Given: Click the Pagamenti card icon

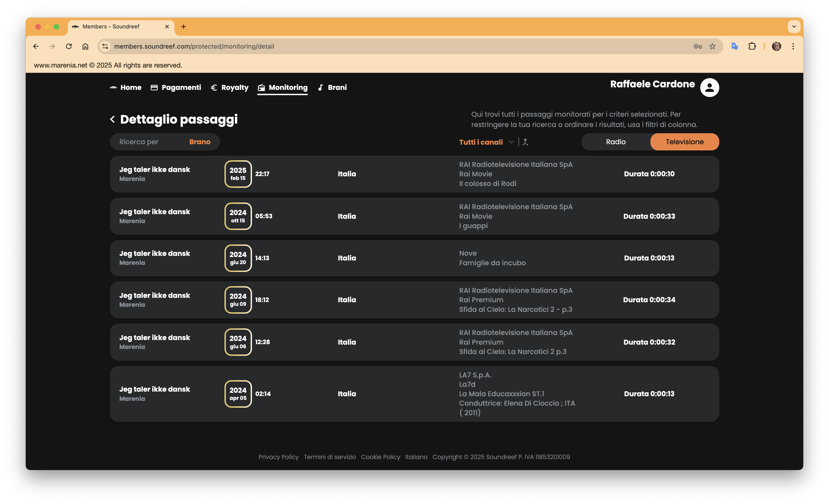Looking at the screenshot, I should (154, 87).
